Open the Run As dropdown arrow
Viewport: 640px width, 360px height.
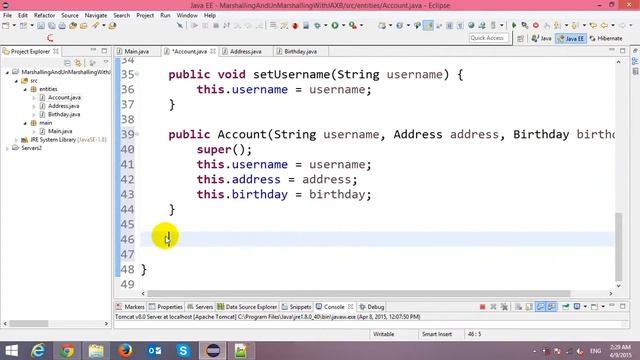(343, 25)
